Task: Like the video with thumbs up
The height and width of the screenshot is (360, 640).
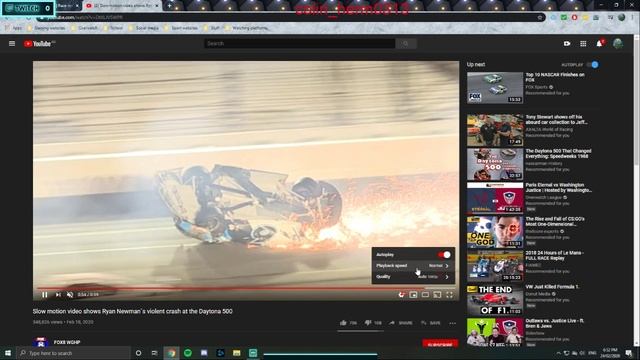Action: (343, 323)
